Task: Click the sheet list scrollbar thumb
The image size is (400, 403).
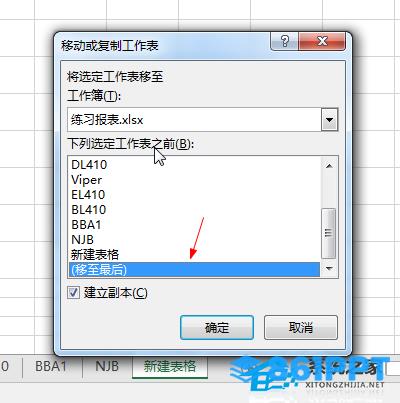Action: pyautogui.click(x=329, y=233)
